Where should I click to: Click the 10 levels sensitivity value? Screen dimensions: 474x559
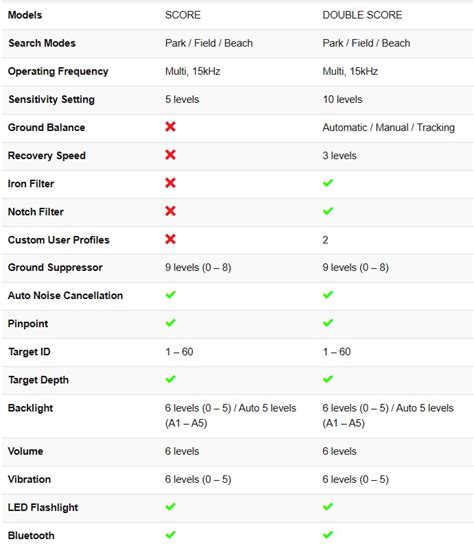point(342,99)
